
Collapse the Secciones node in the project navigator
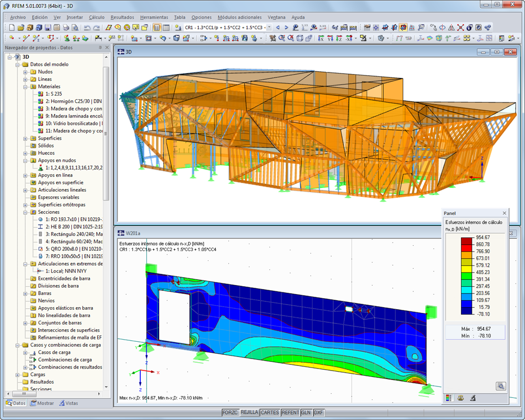tap(26, 212)
